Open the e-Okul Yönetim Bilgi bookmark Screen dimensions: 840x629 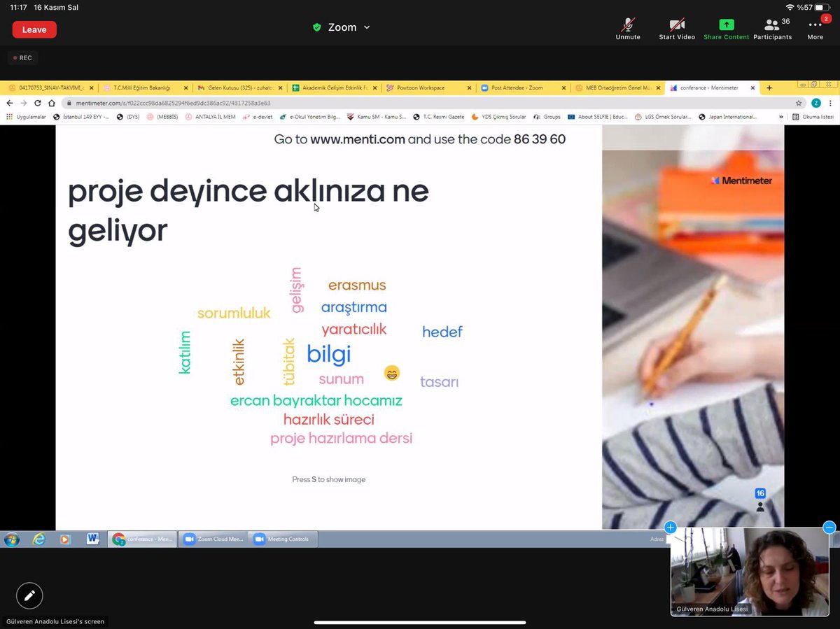[309, 117]
